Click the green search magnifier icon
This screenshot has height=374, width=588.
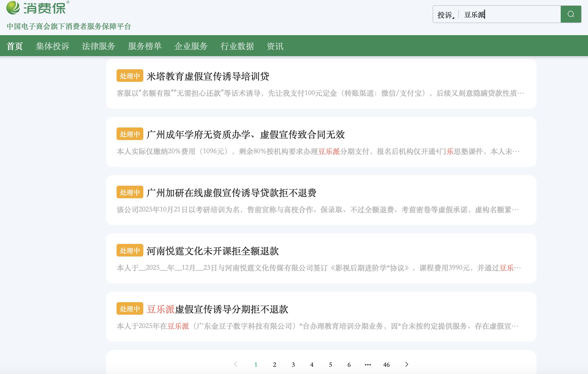(x=571, y=14)
